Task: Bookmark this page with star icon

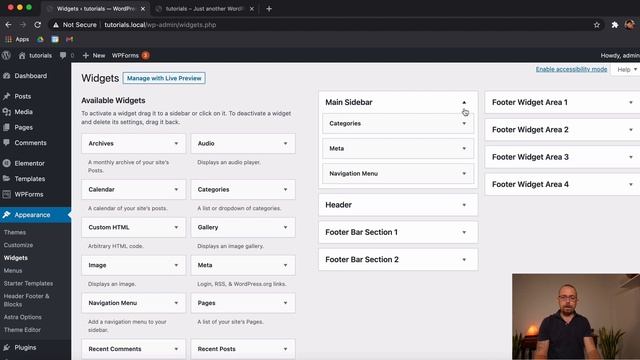Action: 597,25
